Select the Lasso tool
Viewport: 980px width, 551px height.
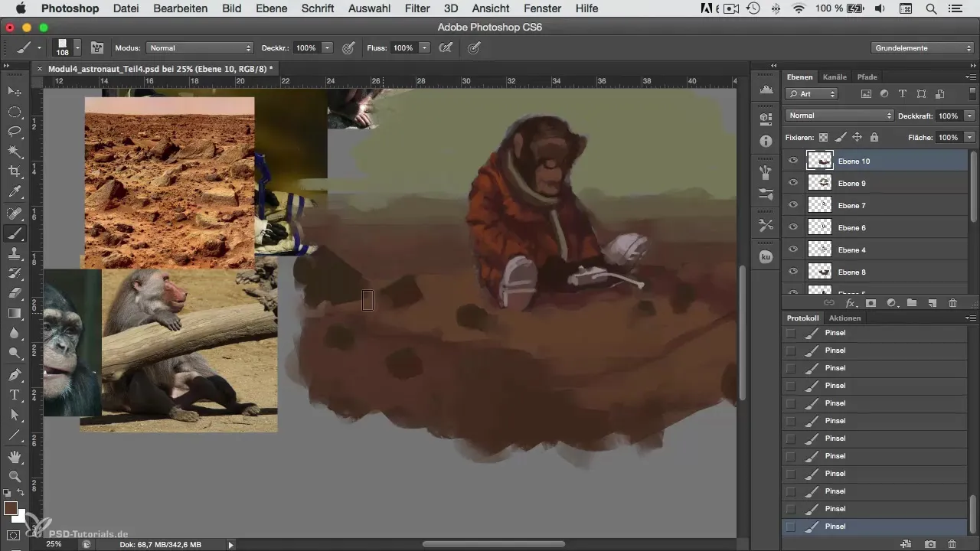(x=15, y=132)
